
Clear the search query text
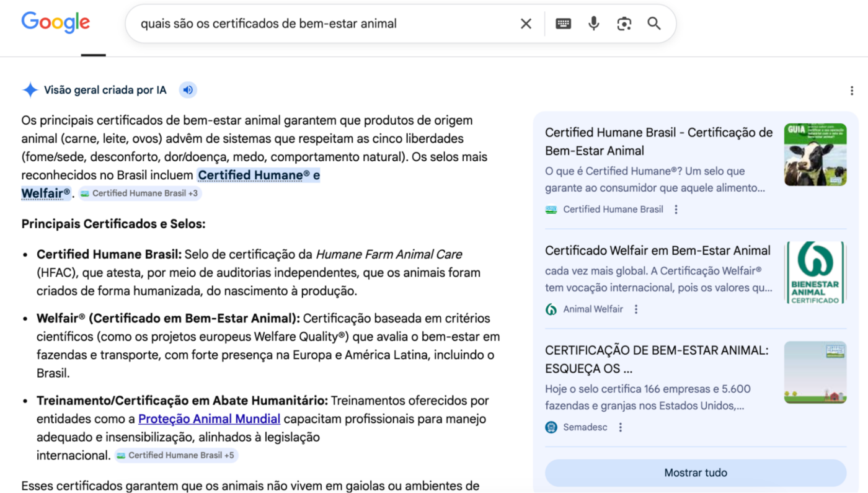pos(526,24)
